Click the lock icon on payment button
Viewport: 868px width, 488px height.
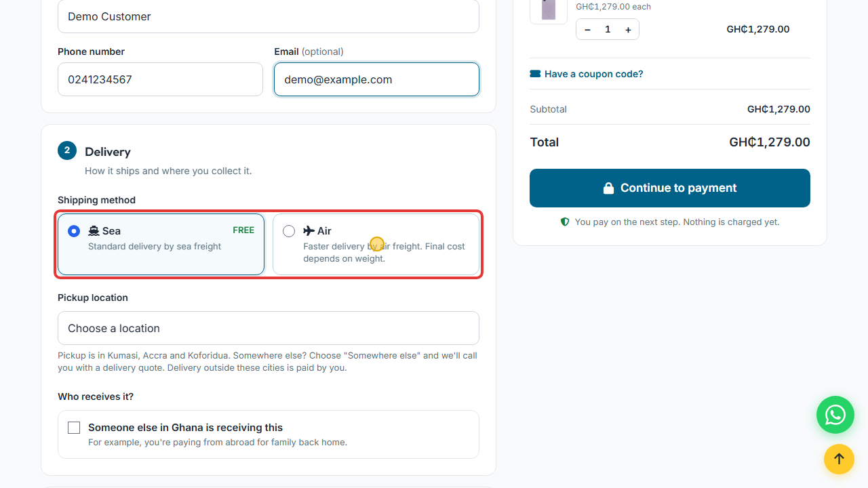[x=608, y=188]
